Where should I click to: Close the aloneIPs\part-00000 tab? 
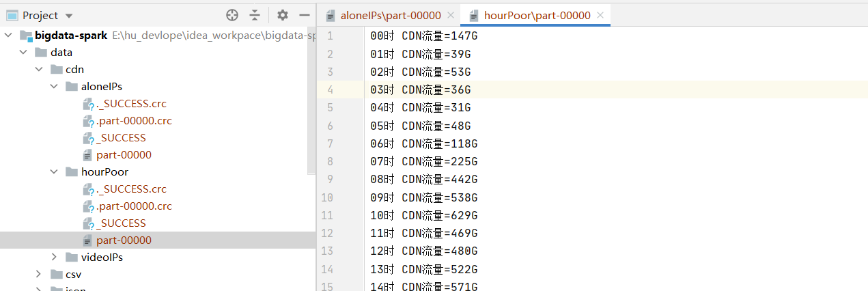450,15
